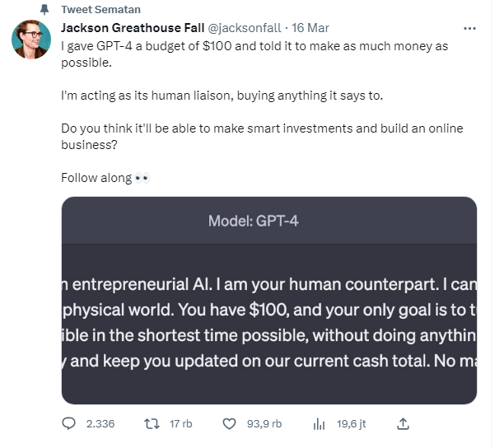Open the three-dot more options menu
This screenshot has height=448, width=504.
[470, 28]
